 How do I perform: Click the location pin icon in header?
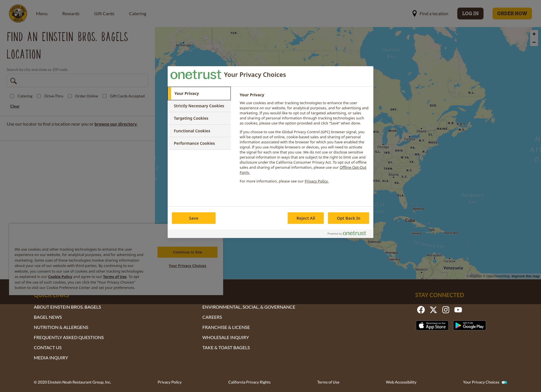[414, 14]
